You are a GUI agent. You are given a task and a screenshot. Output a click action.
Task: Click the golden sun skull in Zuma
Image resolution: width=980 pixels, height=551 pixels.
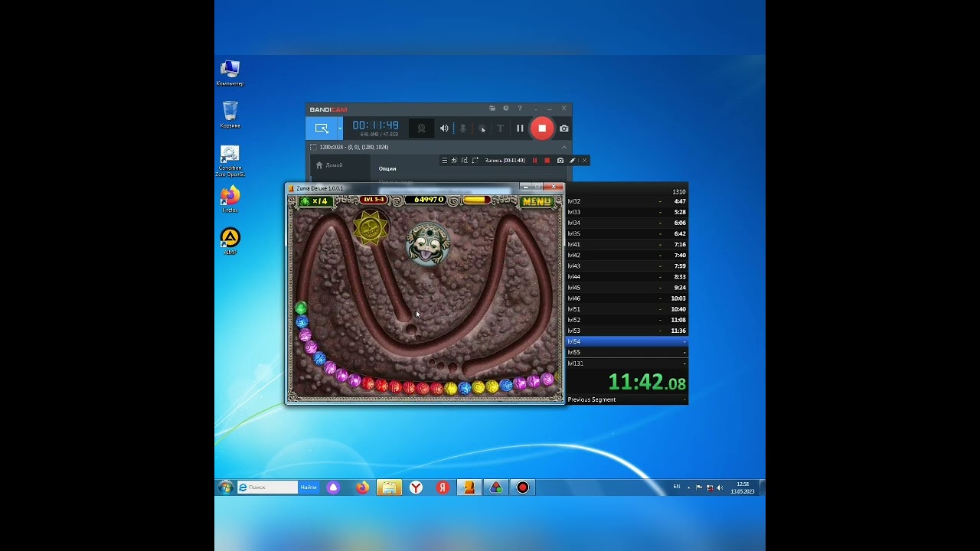(371, 227)
